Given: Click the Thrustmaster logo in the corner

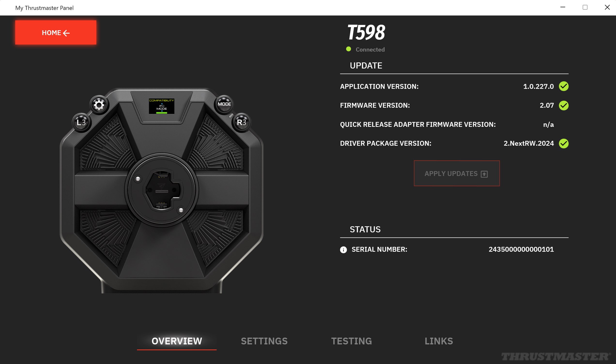Looking at the screenshot, I should [x=556, y=356].
